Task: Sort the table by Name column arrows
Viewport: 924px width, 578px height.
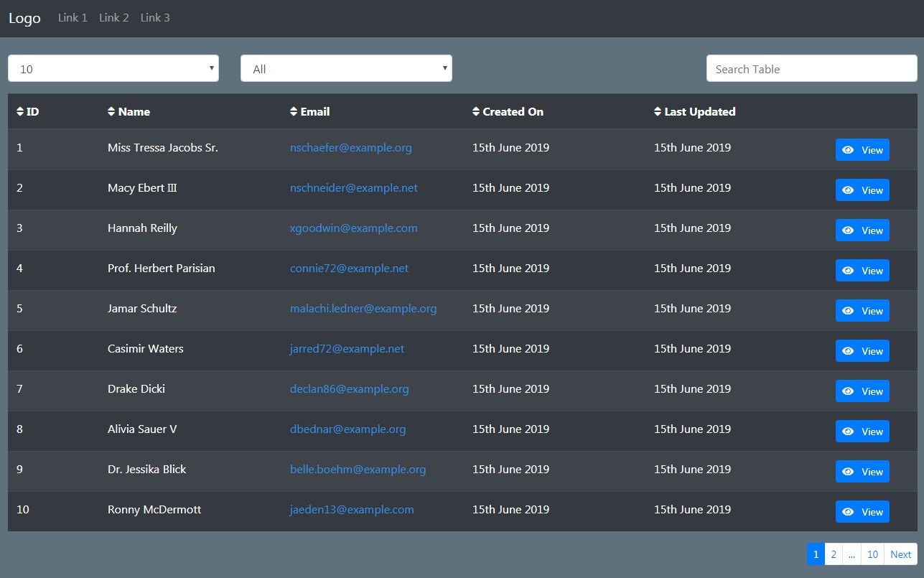Action: [x=112, y=111]
